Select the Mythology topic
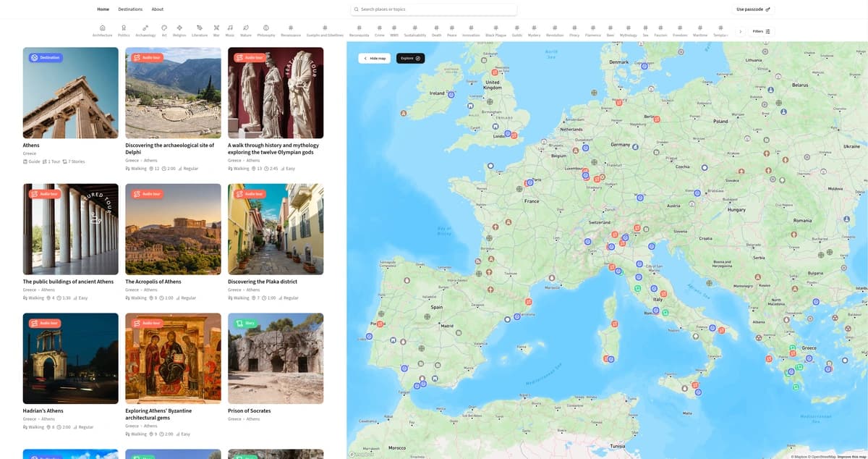868x459 pixels. 628,30
